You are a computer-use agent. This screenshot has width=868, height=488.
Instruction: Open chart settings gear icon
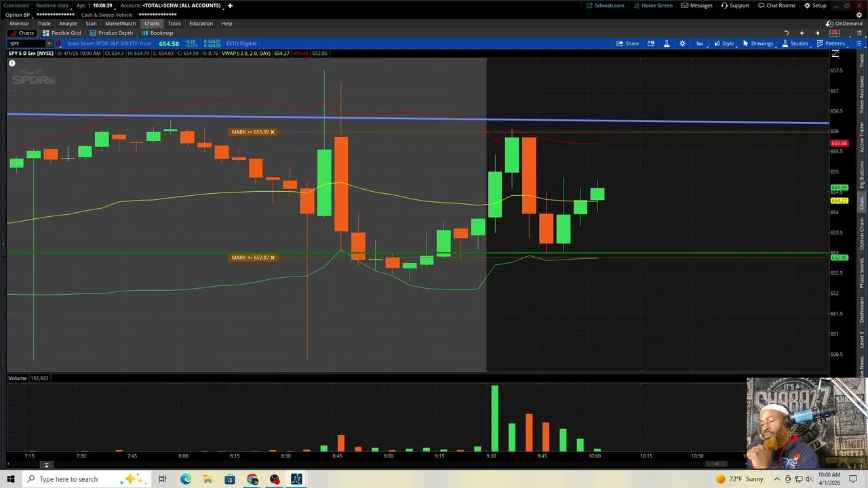[x=682, y=43]
